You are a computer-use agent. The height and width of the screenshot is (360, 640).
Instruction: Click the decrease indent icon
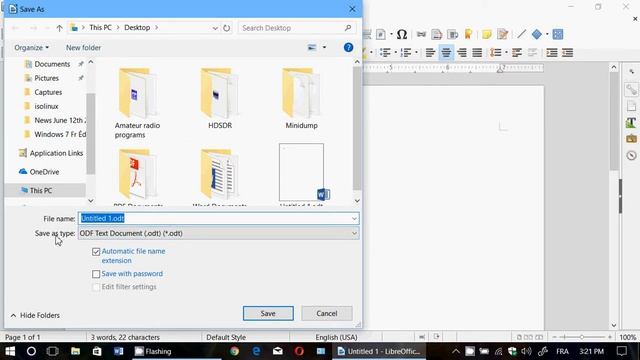coord(567,52)
